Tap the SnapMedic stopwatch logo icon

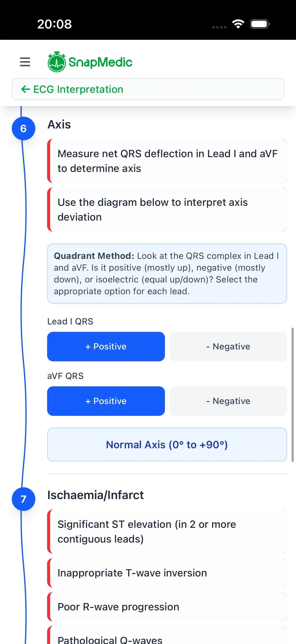[57, 62]
